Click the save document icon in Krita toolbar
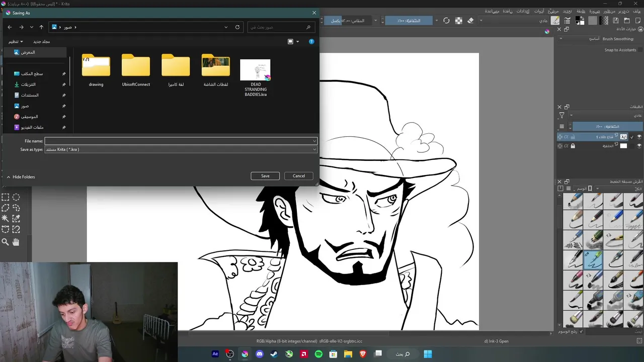The width and height of the screenshot is (644, 362). [615, 21]
